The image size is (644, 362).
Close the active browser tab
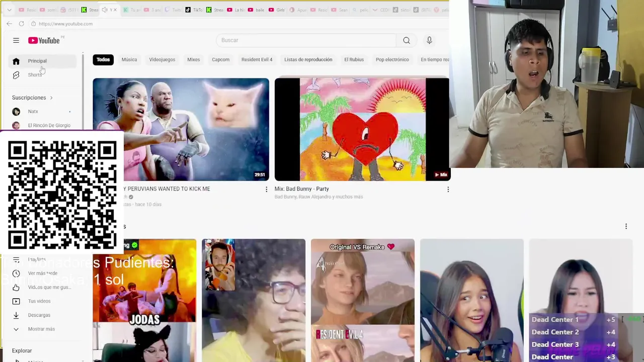[x=115, y=10]
